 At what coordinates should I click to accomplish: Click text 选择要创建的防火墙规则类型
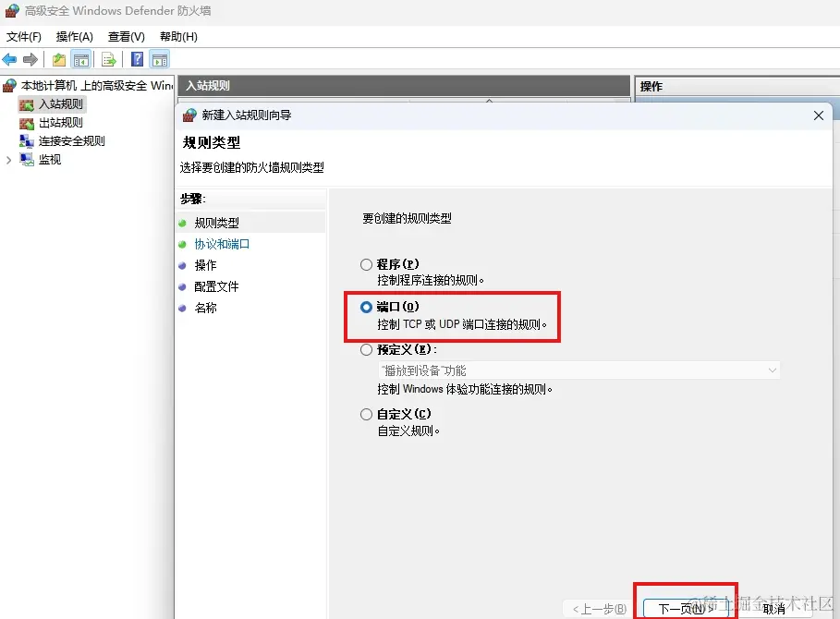(x=251, y=167)
